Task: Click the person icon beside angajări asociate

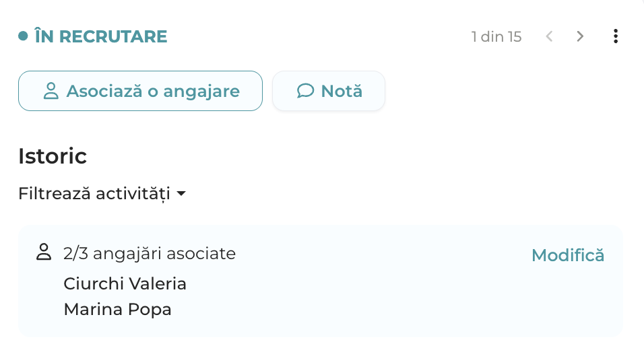Action: pyautogui.click(x=44, y=252)
